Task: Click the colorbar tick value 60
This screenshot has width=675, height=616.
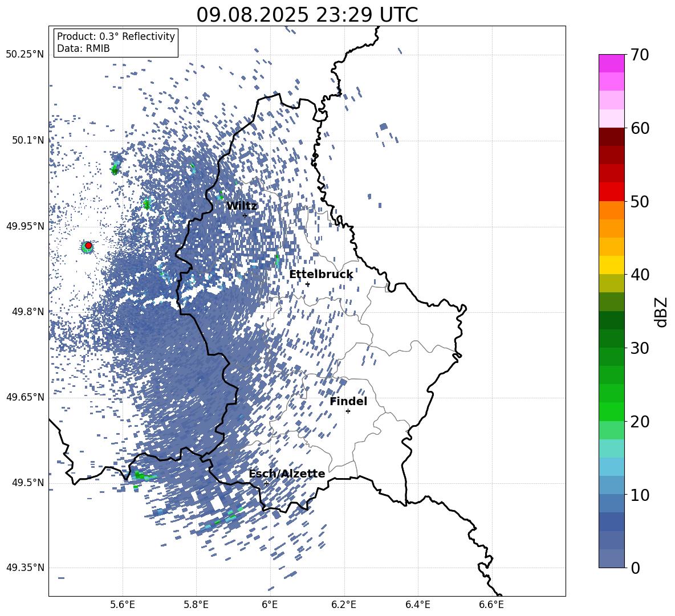Action: tap(640, 128)
